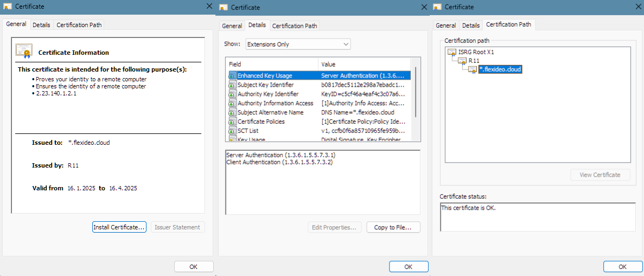Click the Enhanced Key Usage field icon

click(232, 76)
